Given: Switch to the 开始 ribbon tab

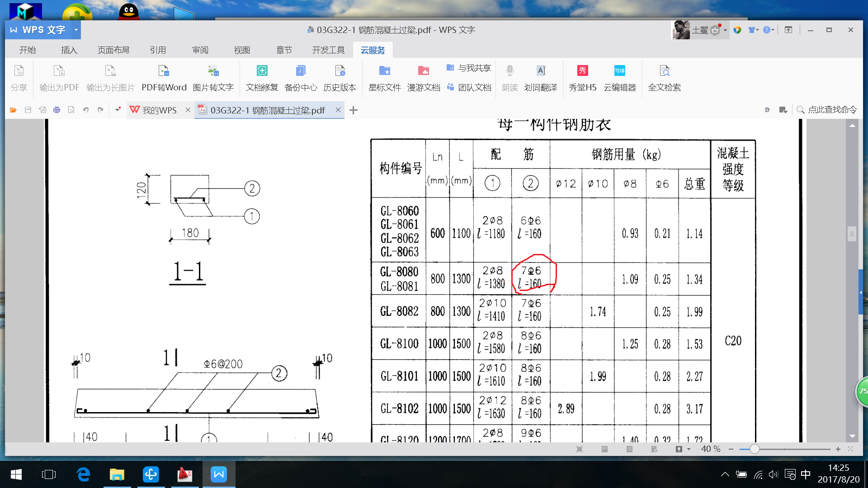Looking at the screenshot, I should pyautogui.click(x=28, y=50).
